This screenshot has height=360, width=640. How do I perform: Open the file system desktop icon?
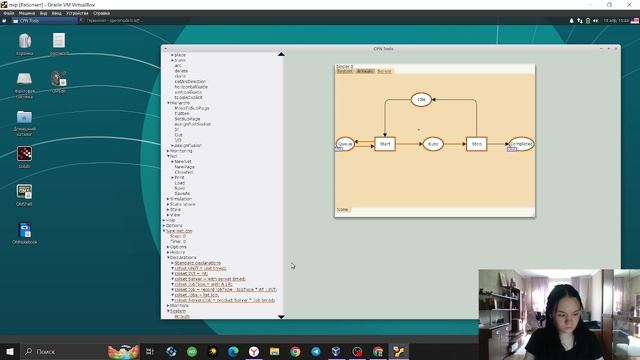point(24,79)
